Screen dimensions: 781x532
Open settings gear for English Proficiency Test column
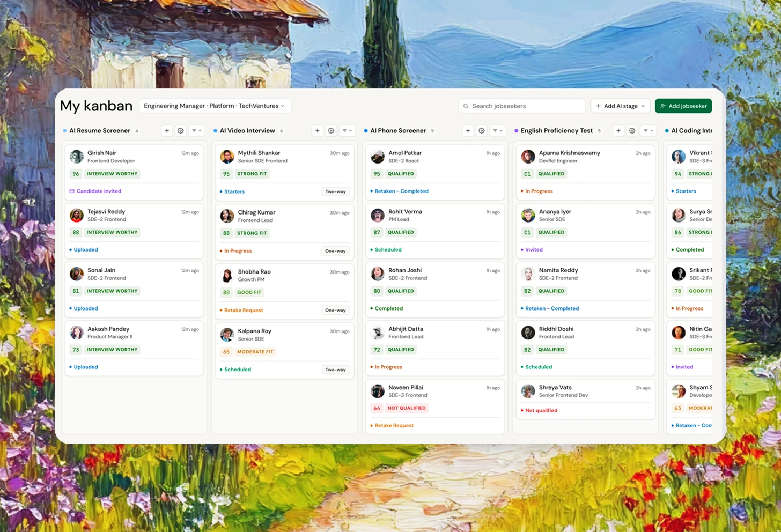(632, 131)
